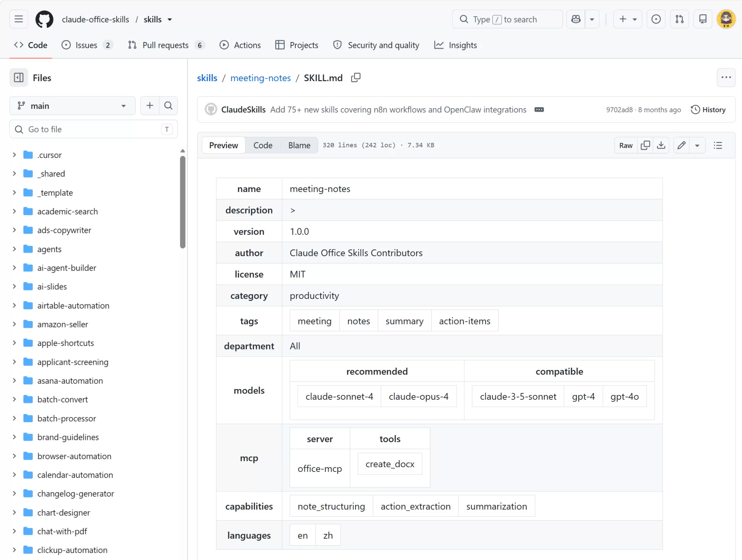Open the hamburger navigation menu
The height and width of the screenshot is (560, 742).
pos(19,19)
